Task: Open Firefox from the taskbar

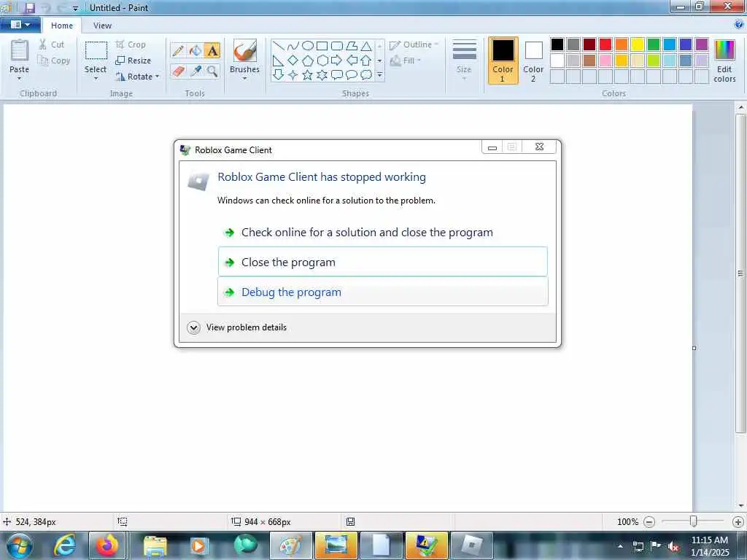Action: (107, 545)
